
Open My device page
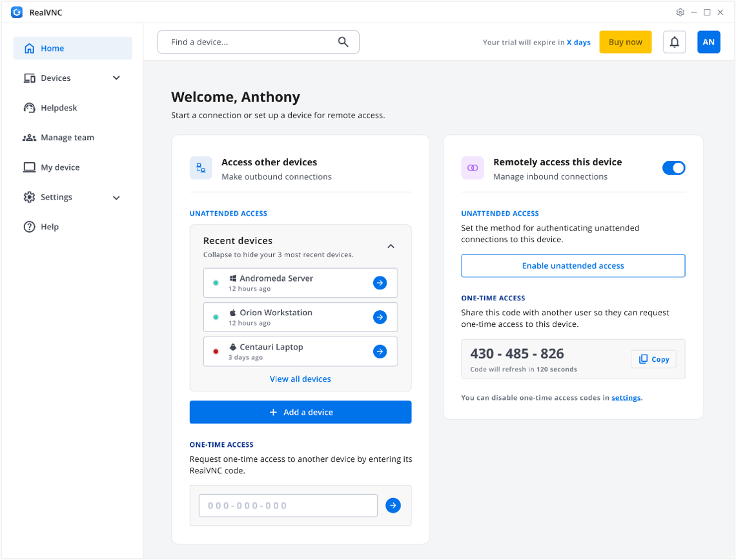(x=73, y=167)
